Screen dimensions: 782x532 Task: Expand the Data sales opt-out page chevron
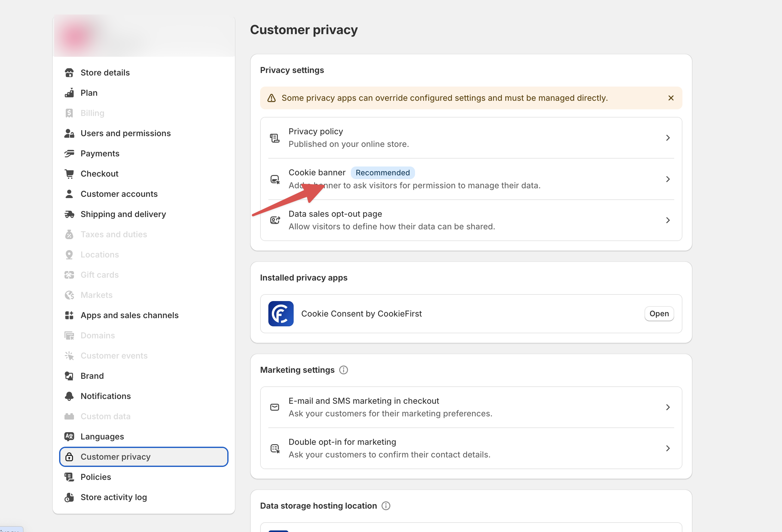[668, 220]
